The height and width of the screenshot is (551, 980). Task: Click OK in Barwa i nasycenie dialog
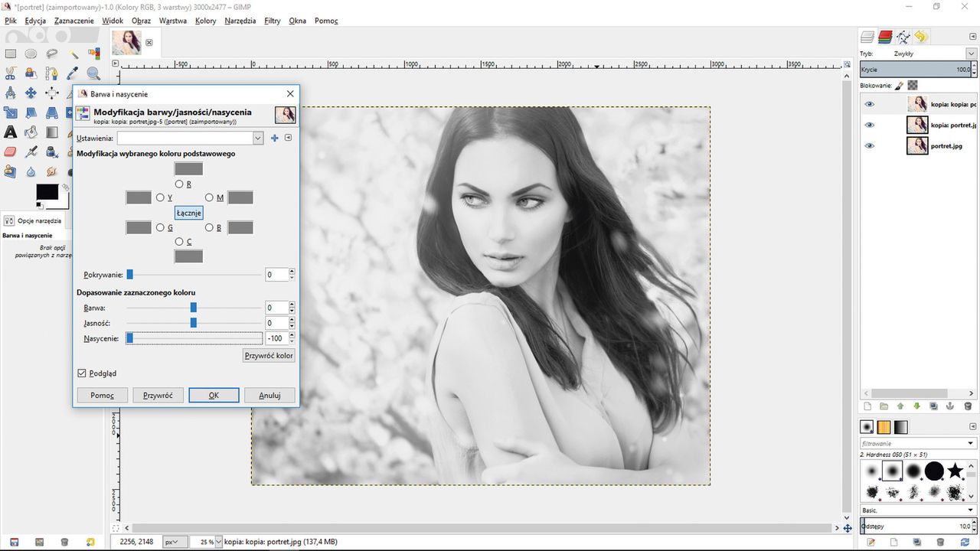coord(214,395)
